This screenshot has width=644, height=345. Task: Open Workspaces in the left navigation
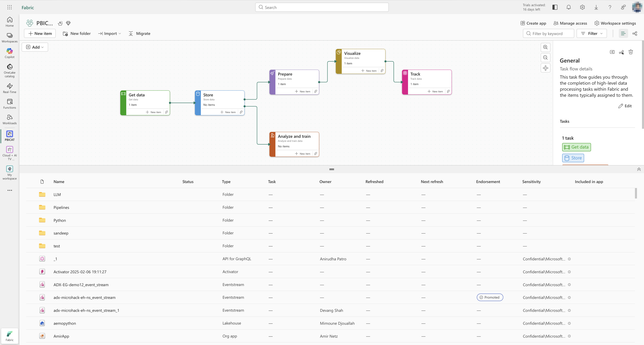10,38
